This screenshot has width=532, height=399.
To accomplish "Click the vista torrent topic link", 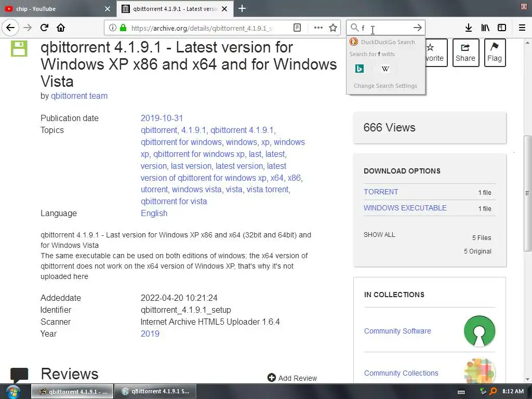I will [268, 189].
